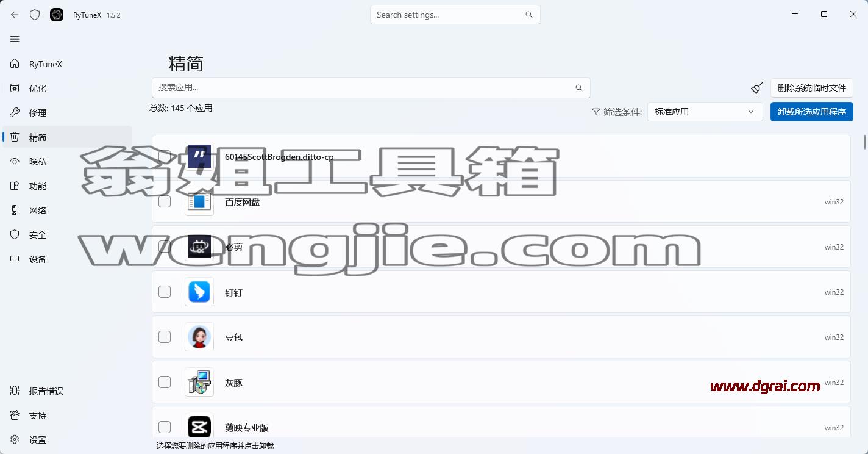The height and width of the screenshot is (454, 868).
Task: Check the 豆包 checkbox
Action: 165,337
